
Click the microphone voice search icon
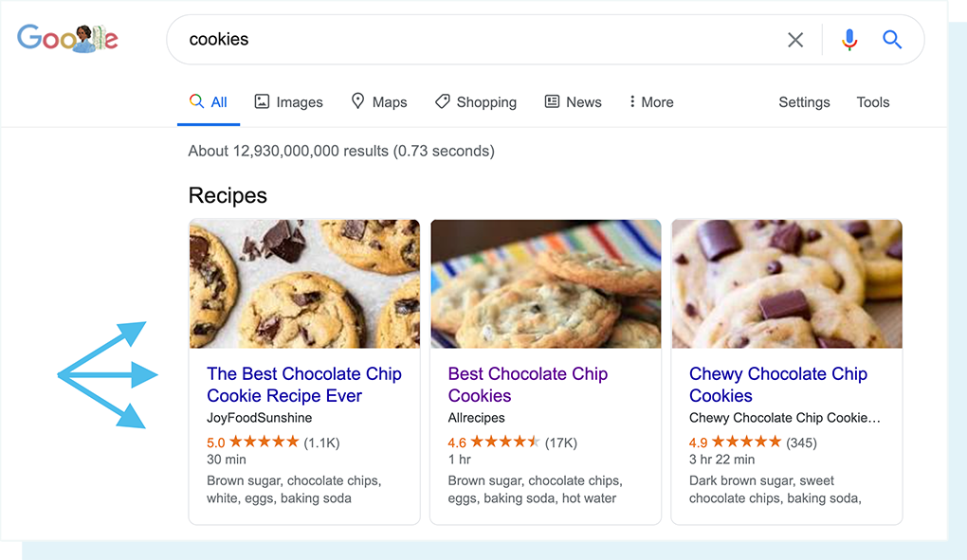coord(848,39)
